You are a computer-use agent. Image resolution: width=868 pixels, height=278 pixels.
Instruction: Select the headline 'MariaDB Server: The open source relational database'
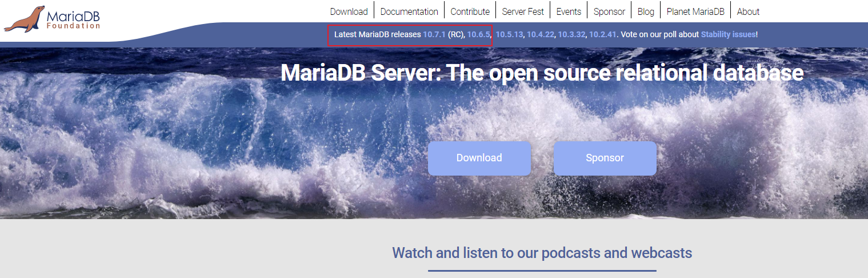pyautogui.click(x=542, y=73)
